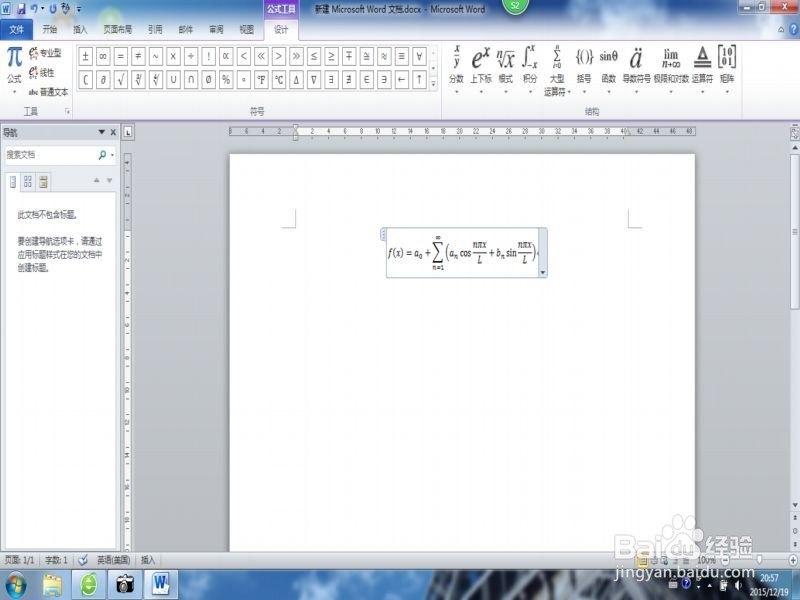Open the Equation (公式) gallery dropdown

pyautogui.click(x=14, y=70)
